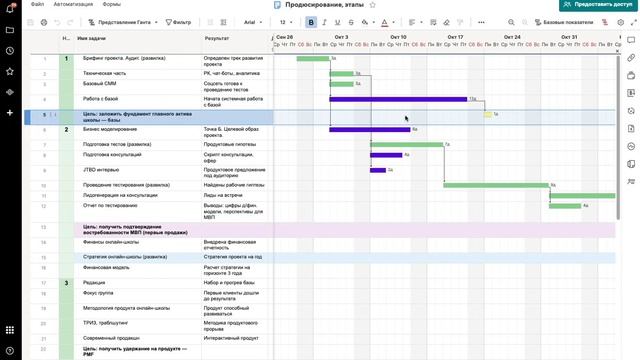Click the zoom out magnifier icon
640x360 pixels.
511,22
